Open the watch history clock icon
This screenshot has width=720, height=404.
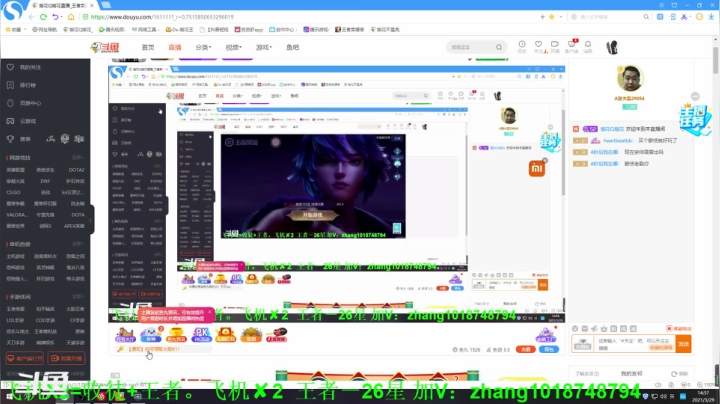(522, 45)
